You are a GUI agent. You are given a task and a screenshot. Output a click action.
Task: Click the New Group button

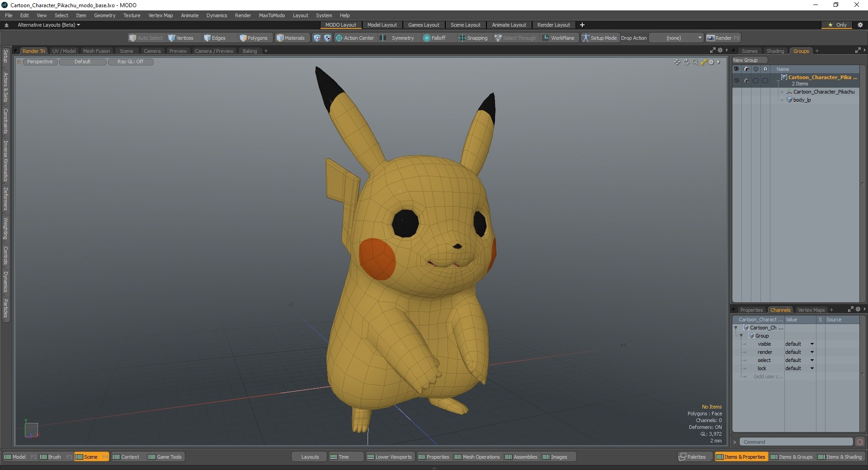point(749,60)
